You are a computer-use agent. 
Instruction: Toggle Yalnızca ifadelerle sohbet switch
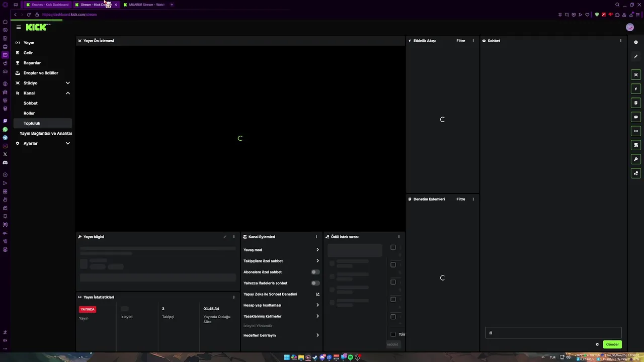[315, 283]
